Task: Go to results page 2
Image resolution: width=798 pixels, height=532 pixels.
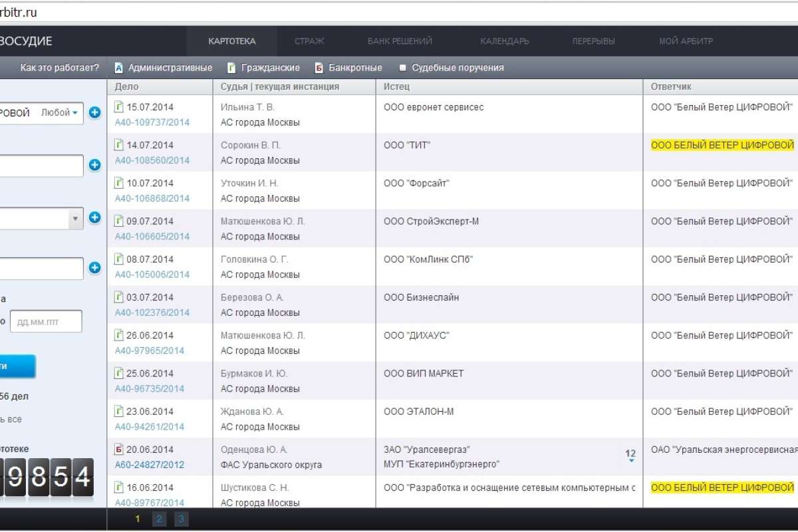Action: pos(159,519)
